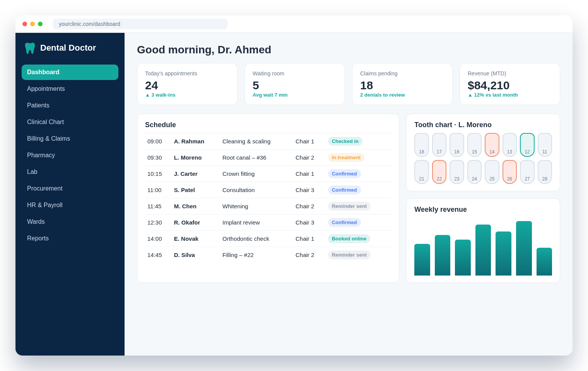Click the Checked in status badge

tap(345, 141)
